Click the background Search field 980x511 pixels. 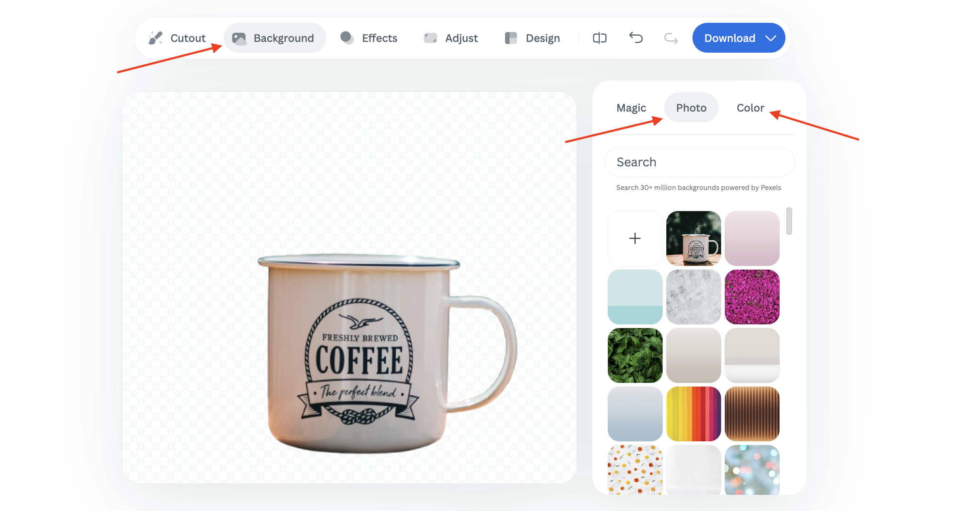700,162
